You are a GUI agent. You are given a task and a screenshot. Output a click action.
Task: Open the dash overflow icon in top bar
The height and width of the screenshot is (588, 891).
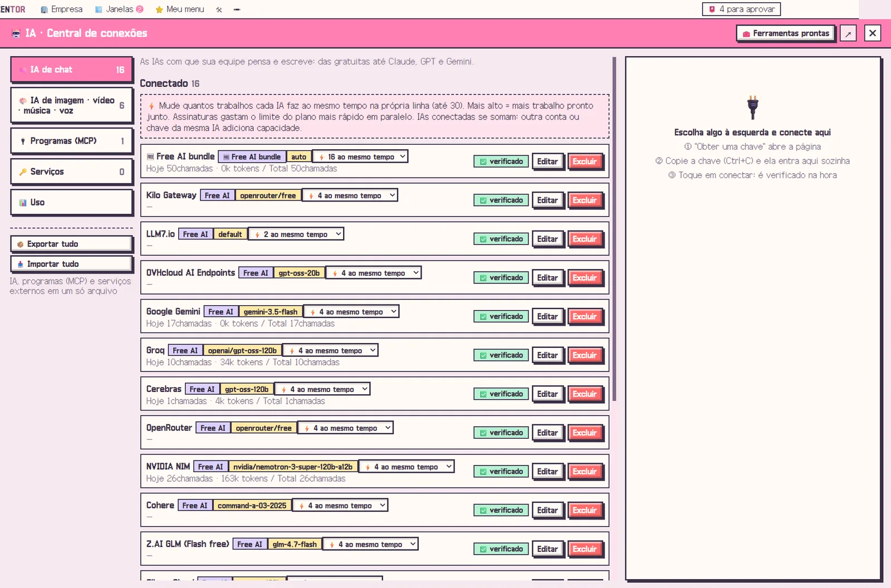click(237, 9)
